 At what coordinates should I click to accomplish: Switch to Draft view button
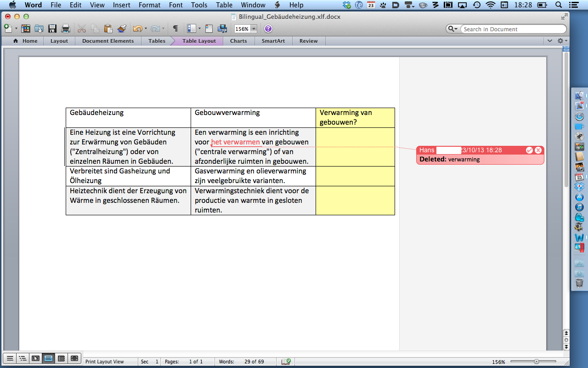(x=9, y=358)
